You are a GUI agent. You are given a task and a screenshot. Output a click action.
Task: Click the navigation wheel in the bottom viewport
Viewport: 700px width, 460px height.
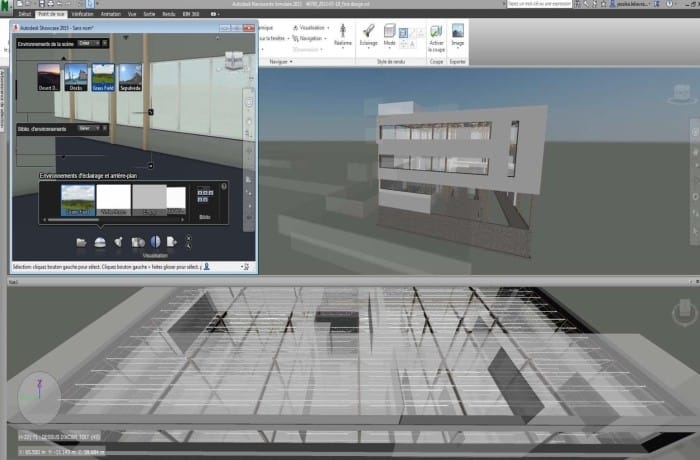[684, 312]
